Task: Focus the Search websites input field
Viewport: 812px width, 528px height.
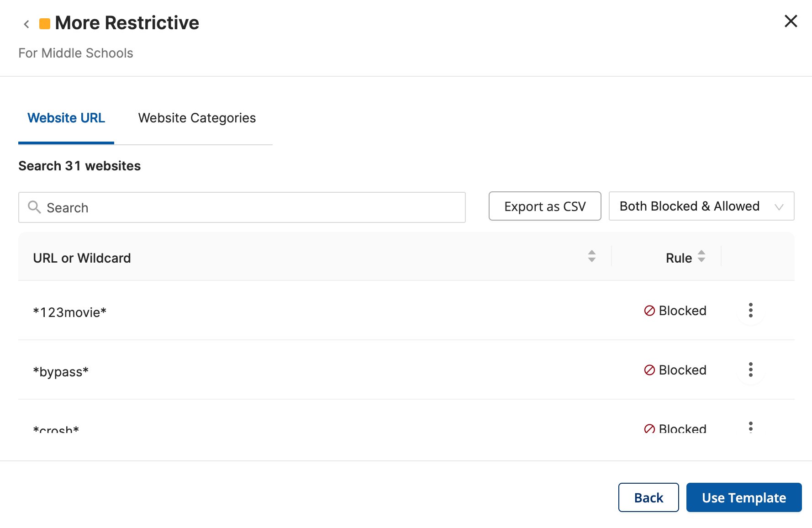Action: click(242, 207)
